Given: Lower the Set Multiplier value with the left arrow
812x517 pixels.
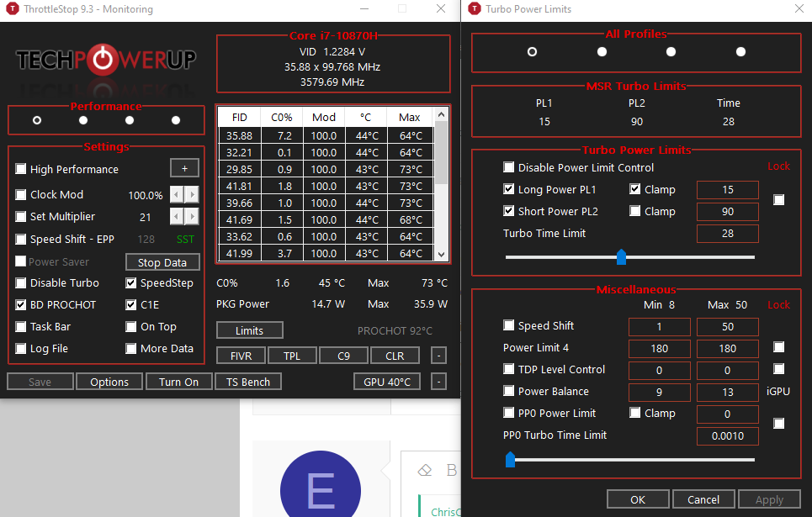Looking at the screenshot, I should 177,216.
